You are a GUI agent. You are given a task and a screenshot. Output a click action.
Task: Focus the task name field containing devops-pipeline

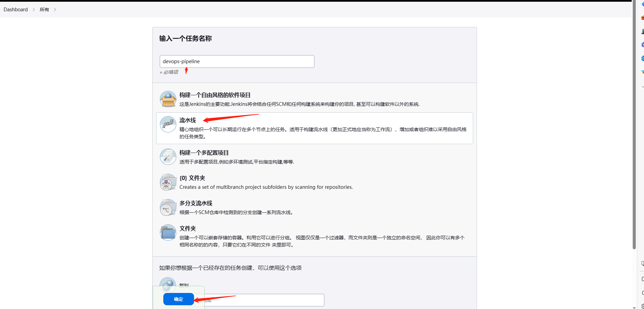237,61
